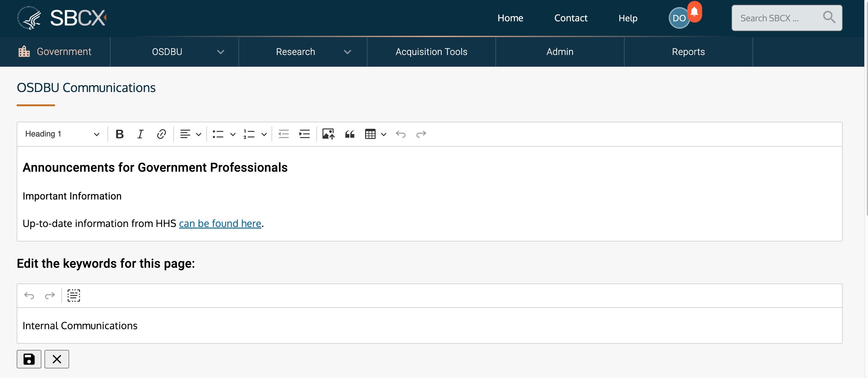Insert a block quote
This screenshot has width=868, height=378.
[349, 134]
